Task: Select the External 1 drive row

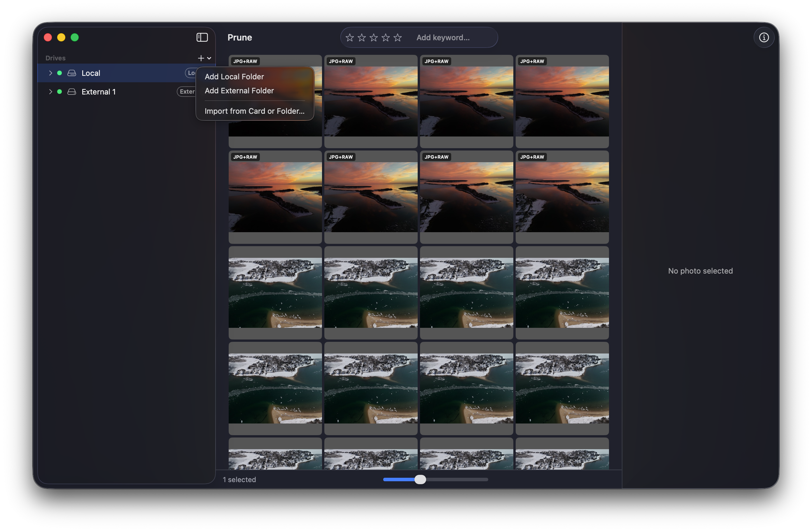Action: click(126, 92)
